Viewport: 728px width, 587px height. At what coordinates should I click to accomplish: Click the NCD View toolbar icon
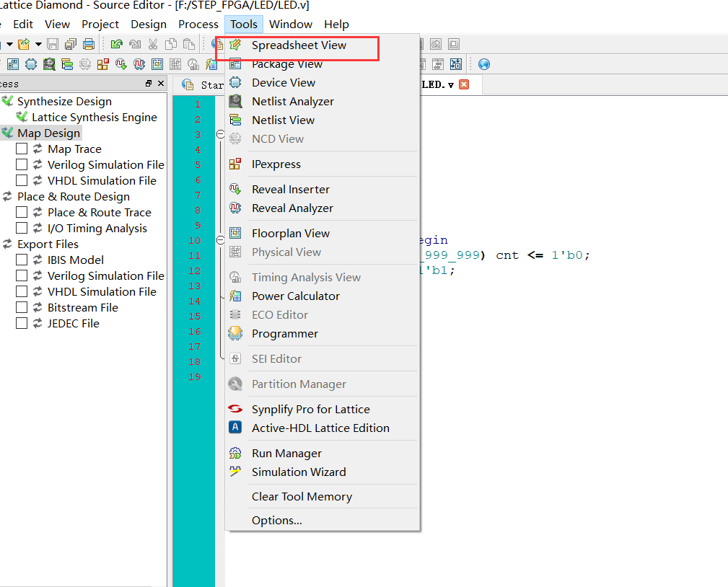[x=85, y=64]
